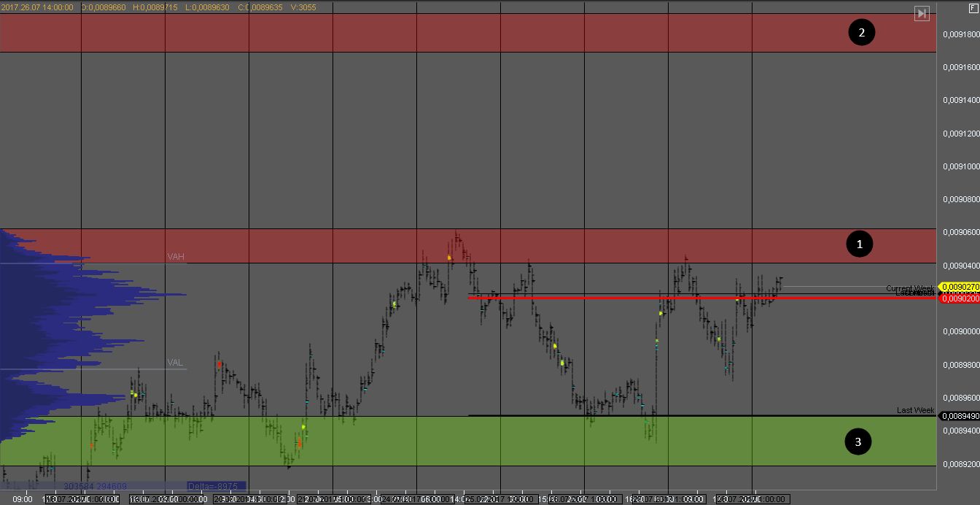Click the VAL value area low label
The height and width of the screenshot is (505, 980).
click(175, 363)
